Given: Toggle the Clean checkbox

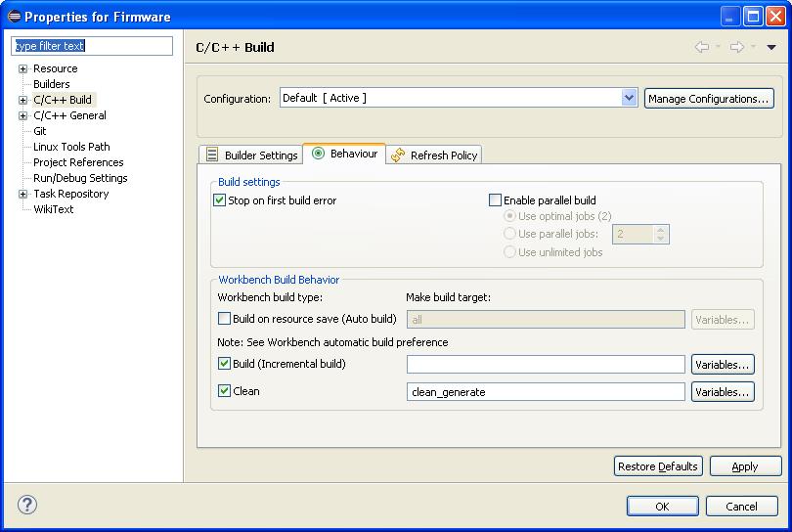Looking at the screenshot, I should coord(224,391).
